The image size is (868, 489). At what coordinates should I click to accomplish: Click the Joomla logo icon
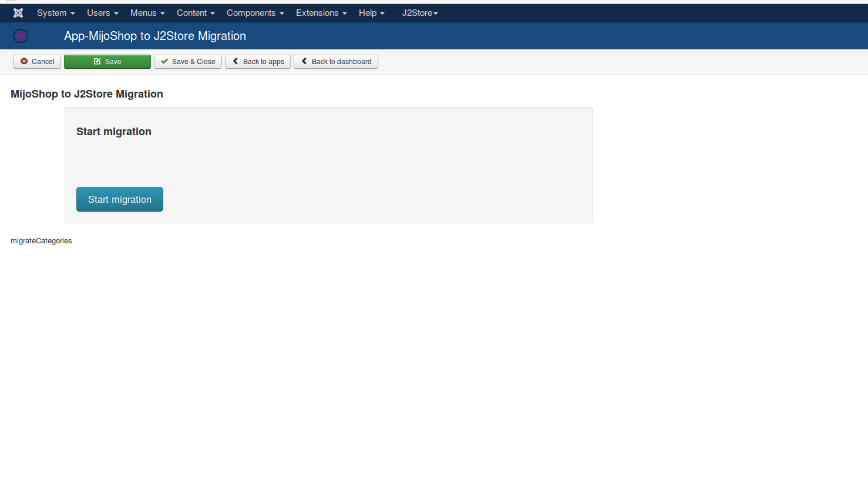18,13
